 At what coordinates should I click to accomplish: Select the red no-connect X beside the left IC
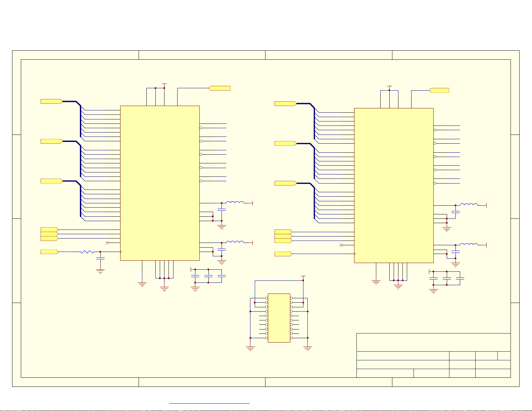click(107, 243)
